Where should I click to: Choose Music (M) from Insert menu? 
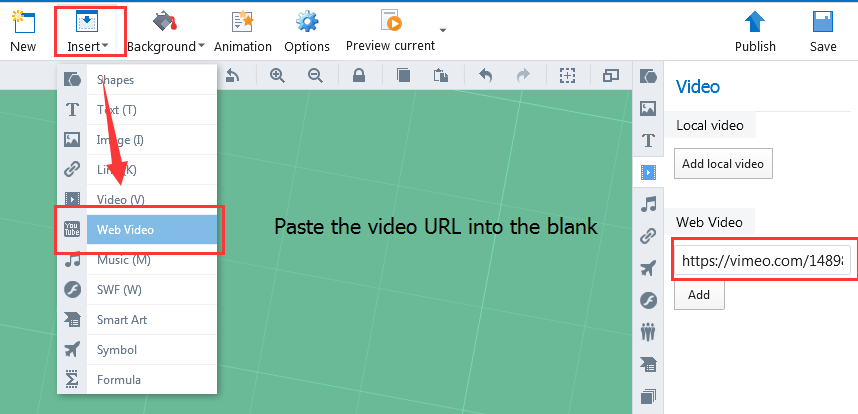[x=137, y=260]
